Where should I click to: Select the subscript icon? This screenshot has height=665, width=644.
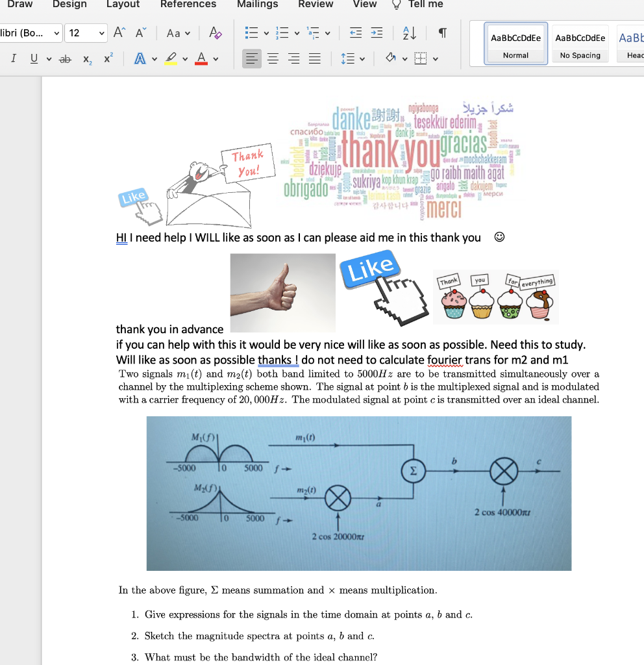pyautogui.click(x=86, y=58)
